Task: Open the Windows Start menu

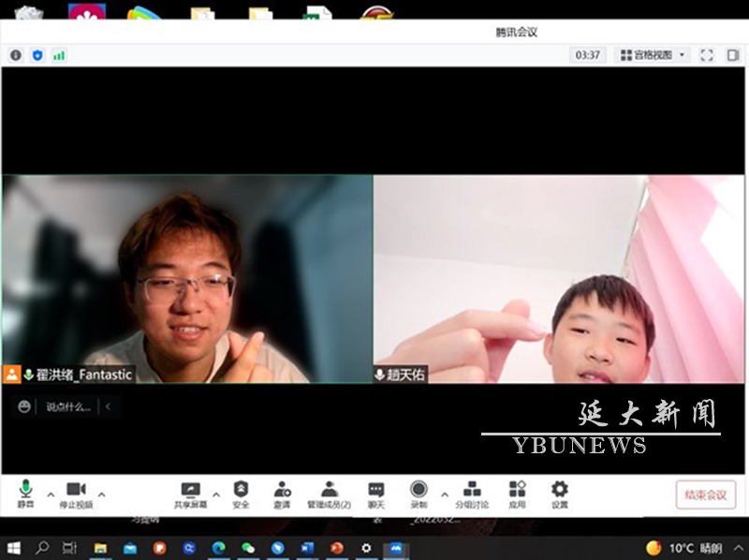Action: (x=13, y=548)
